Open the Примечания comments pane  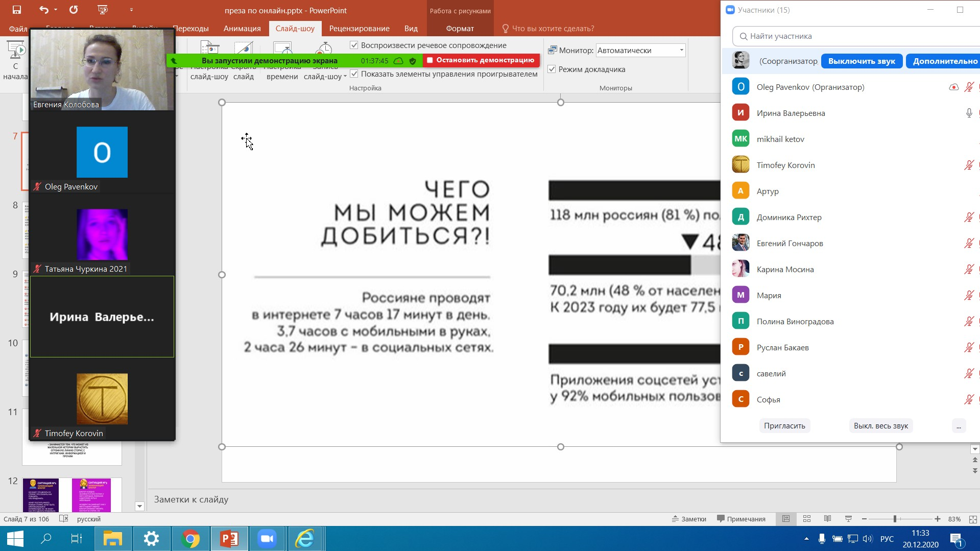[x=741, y=519]
